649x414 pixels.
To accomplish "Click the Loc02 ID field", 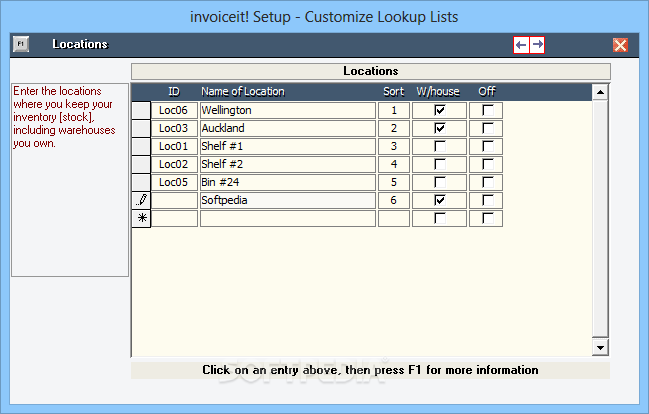I will [174, 164].
